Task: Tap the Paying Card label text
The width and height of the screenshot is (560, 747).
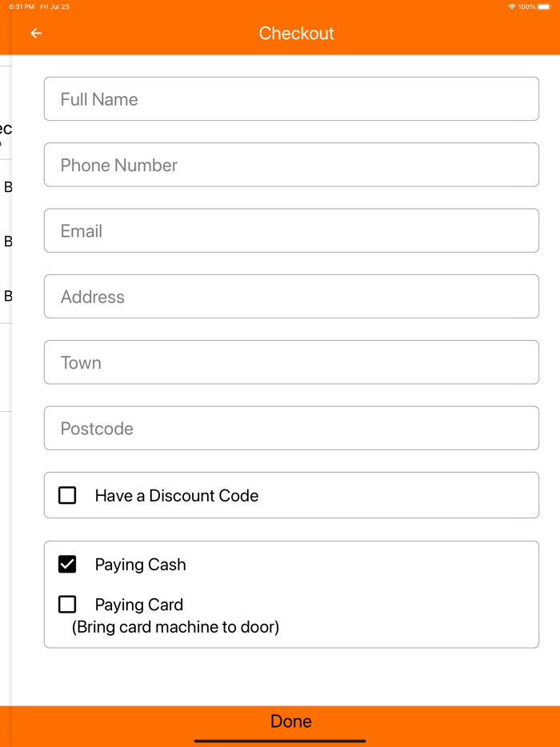Action: [139, 605]
